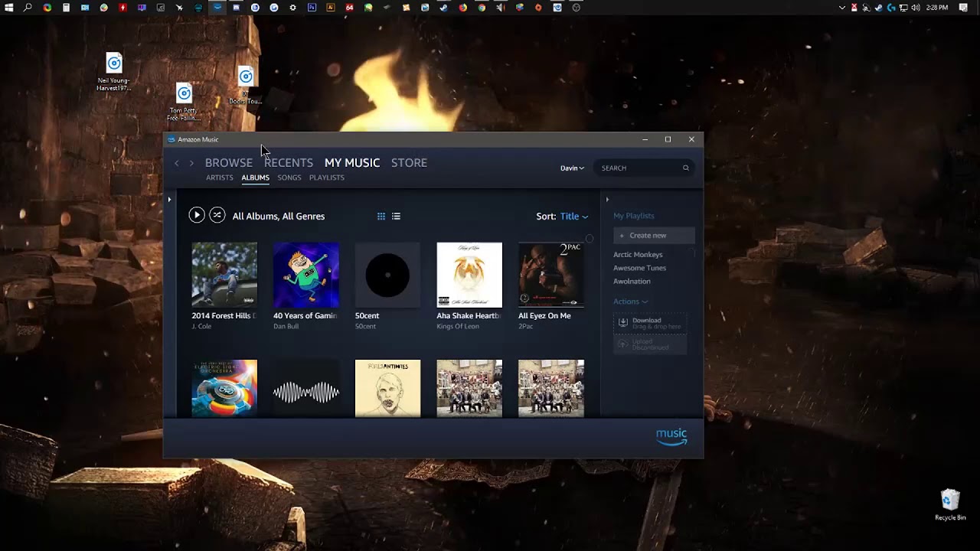Click the J. Cole artist name
The width and height of the screenshot is (980, 551).
[x=201, y=327]
